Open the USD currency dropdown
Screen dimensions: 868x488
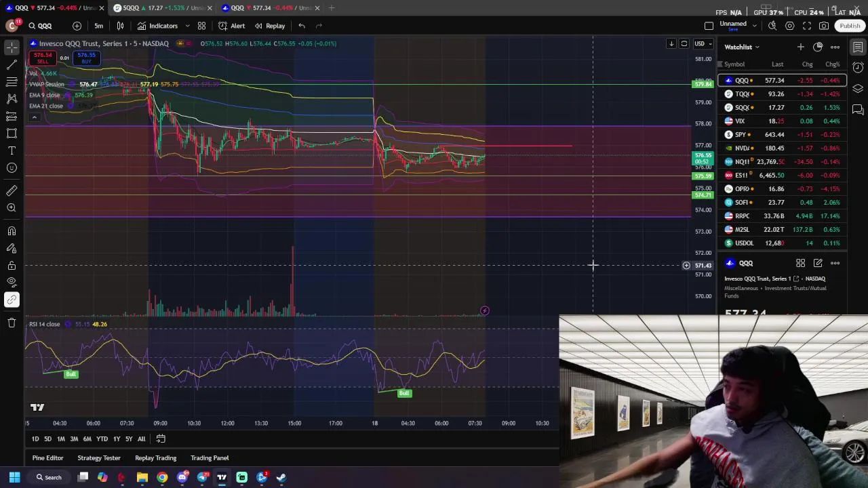click(x=703, y=43)
